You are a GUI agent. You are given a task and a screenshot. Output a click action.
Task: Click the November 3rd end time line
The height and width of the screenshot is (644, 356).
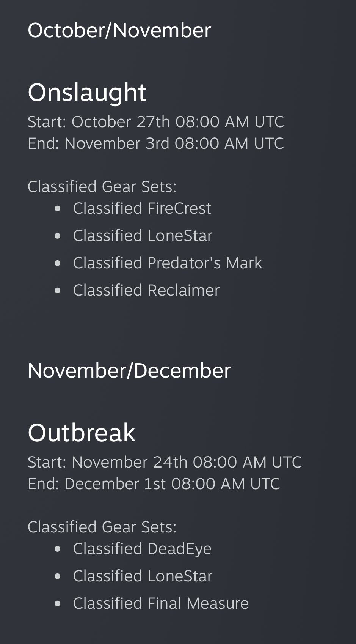click(x=155, y=143)
